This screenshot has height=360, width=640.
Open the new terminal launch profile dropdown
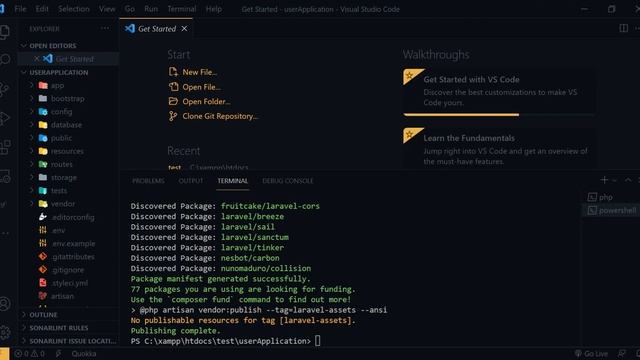tap(614, 180)
